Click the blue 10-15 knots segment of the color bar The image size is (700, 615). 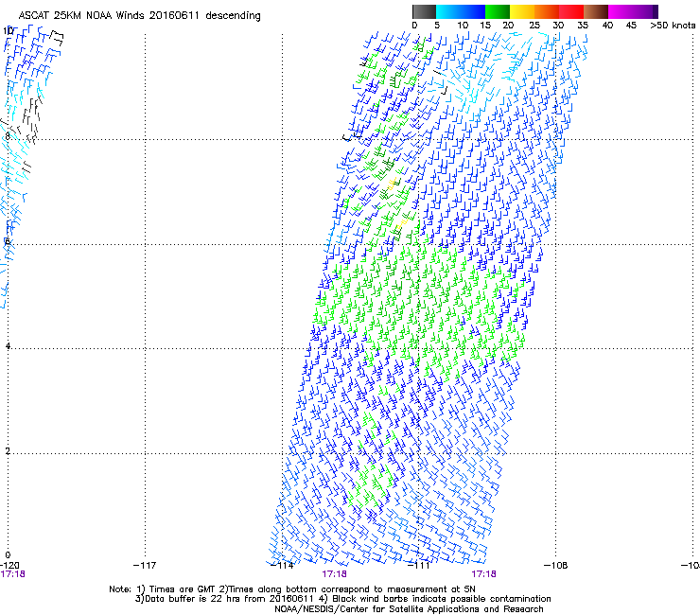click(x=473, y=11)
